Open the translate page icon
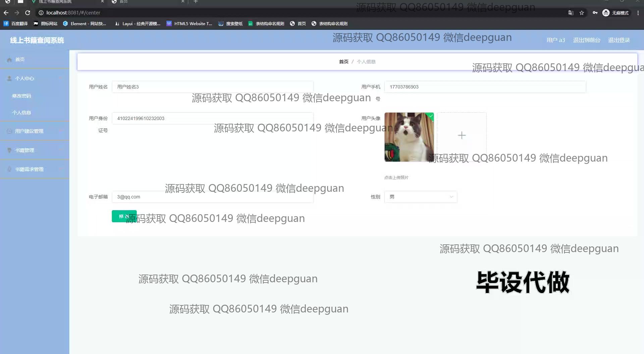This screenshot has height=354, width=644. [x=571, y=13]
